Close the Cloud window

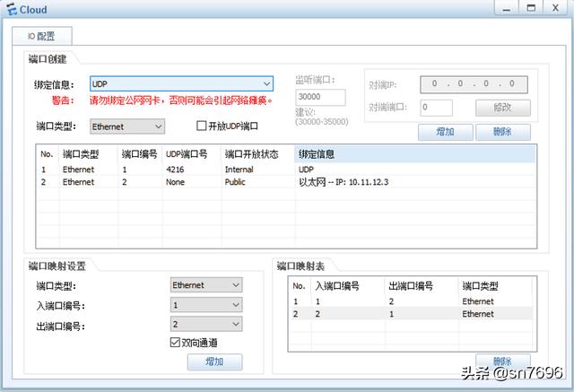pyautogui.click(x=555, y=8)
